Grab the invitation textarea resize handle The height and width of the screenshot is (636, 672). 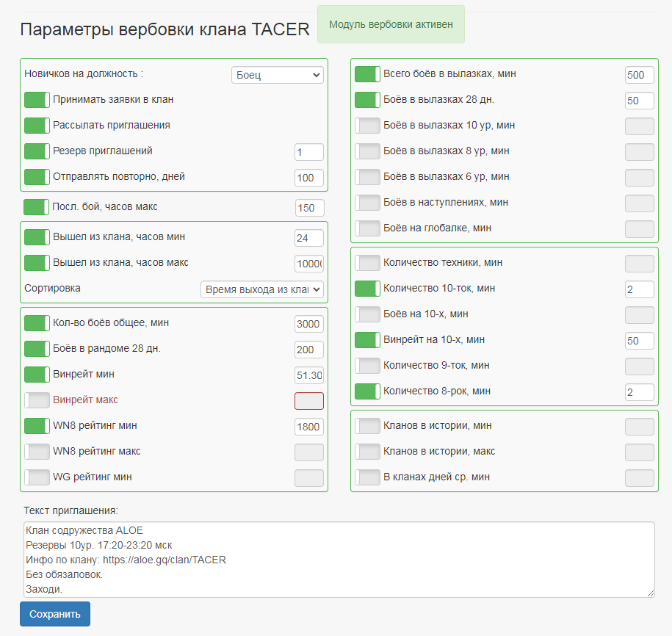(x=650, y=593)
